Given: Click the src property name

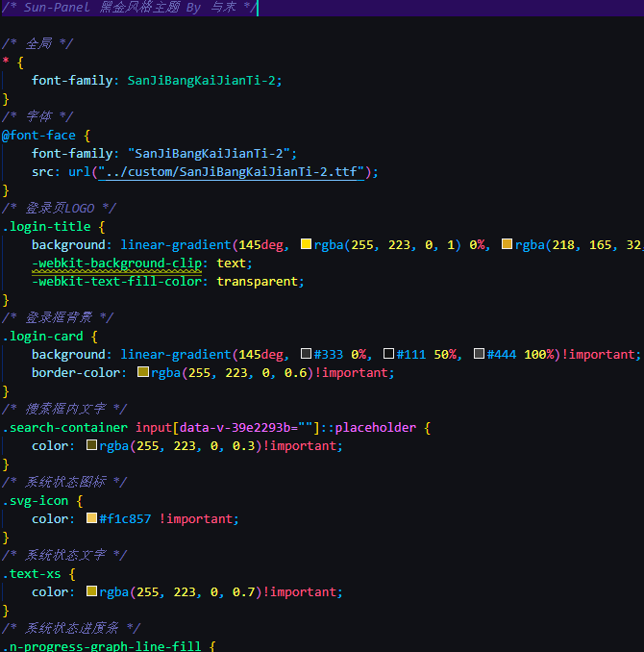Looking at the screenshot, I should click(43, 172).
